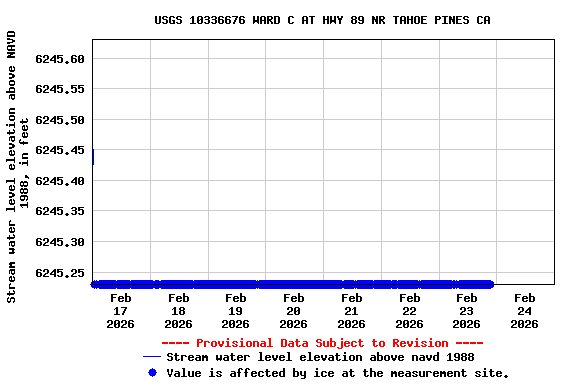Click the Feb 22 2026 date label

(410, 311)
